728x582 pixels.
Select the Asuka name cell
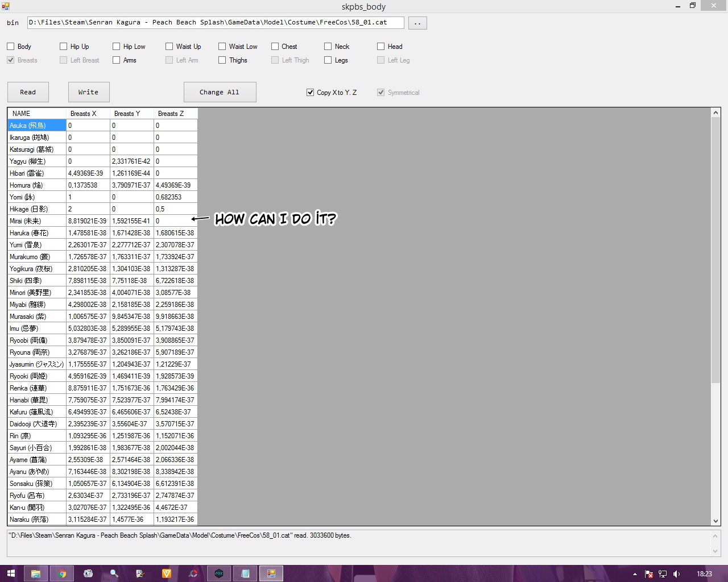pyautogui.click(x=37, y=126)
